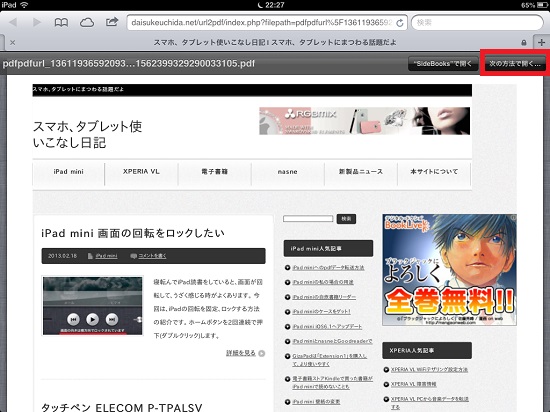This screenshot has height=412, width=550.
Task: Open link iPad mini 壁紙の変更
Action: 316,402
